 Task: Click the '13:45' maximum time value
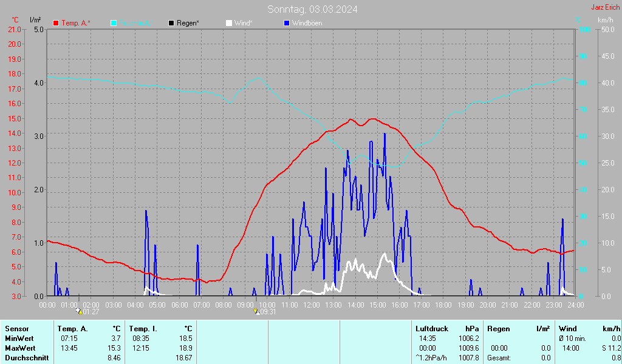69,348
